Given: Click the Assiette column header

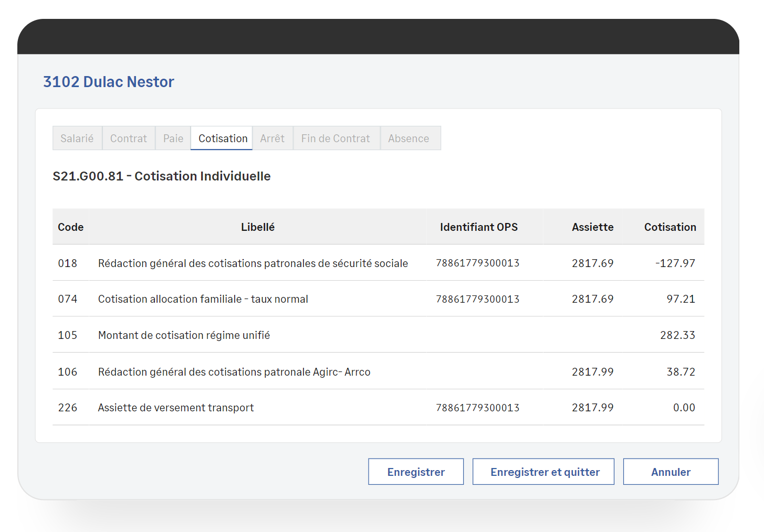Looking at the screenshot, I should (x=593, y=227).
